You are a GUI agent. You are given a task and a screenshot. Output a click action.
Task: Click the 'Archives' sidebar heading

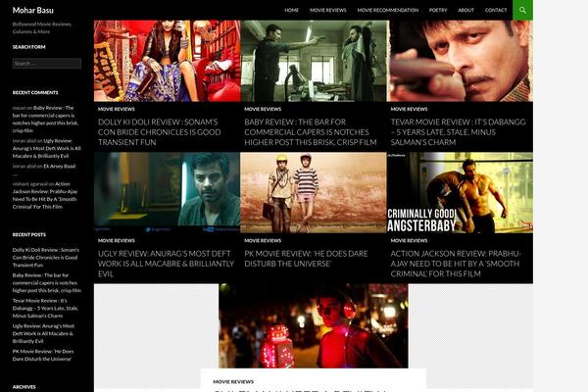click(24, 387)
